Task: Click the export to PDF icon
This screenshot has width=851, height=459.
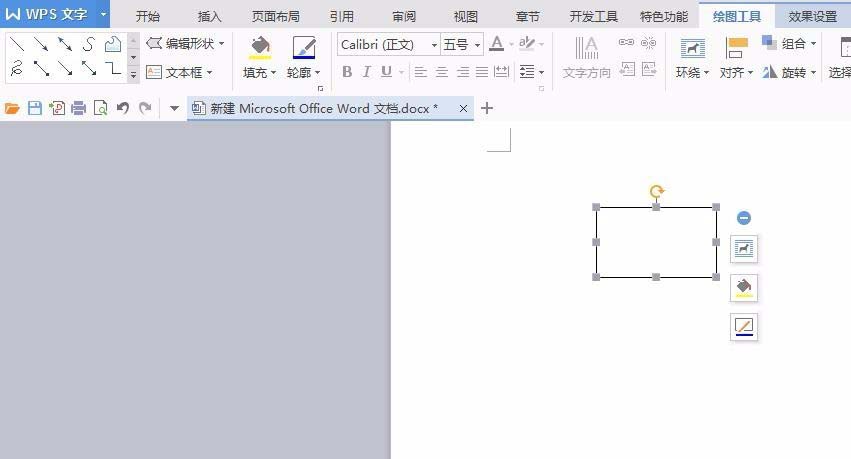Action: (x=56, y=109)
